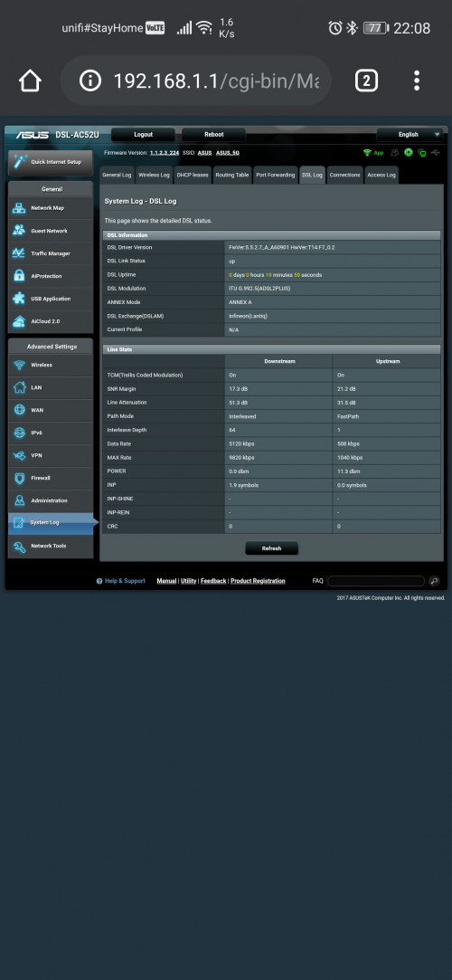The image size is (452, 980).
Task: Open the browser tab switcher showing 2
Action: point(366,81)
